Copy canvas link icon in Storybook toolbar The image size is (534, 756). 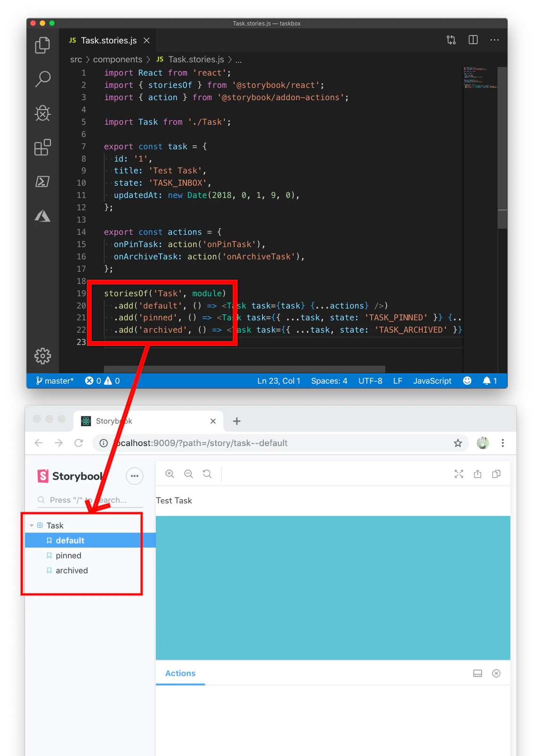pyautogui.click(x=496, y=474)
